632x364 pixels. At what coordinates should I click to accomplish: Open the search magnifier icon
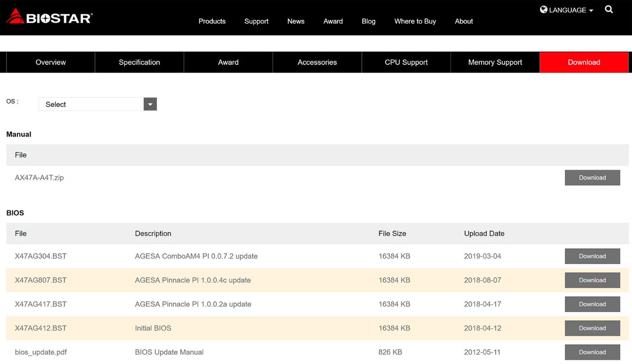(x=609, y=9)
